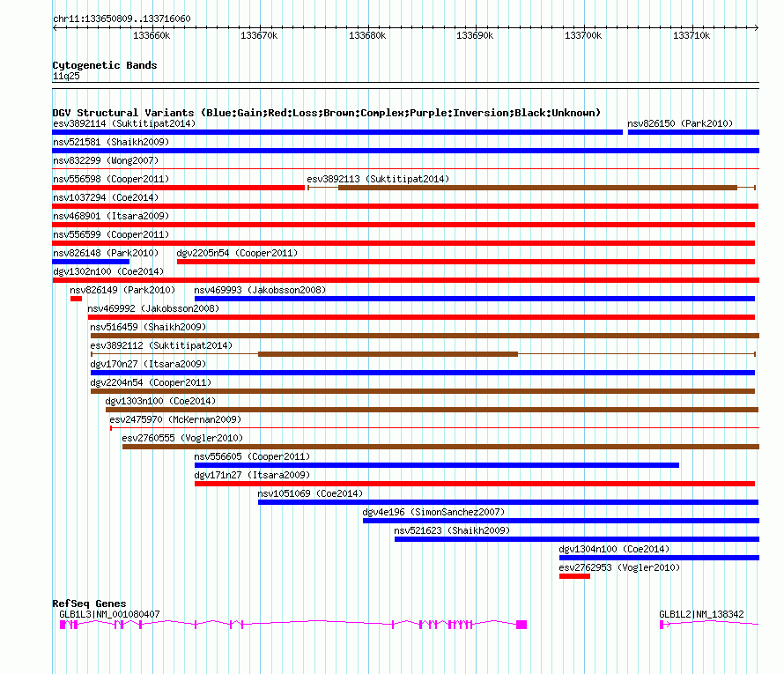Image resolution: width=784 pixels, height=674 pixels.
Task: Click the first exon of GLB1L2 gene
Action: 662,625
